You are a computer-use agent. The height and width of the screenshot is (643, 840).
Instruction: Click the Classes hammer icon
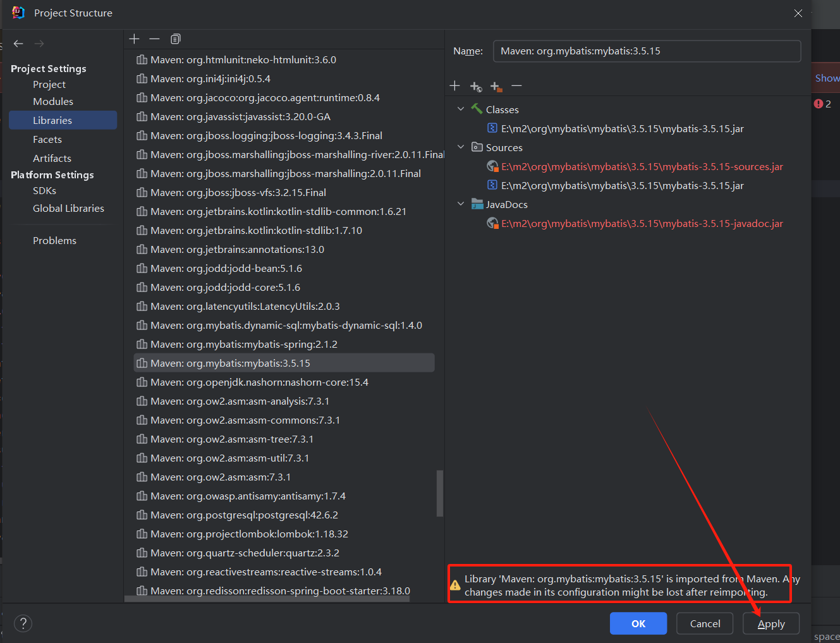pos(477,109)
